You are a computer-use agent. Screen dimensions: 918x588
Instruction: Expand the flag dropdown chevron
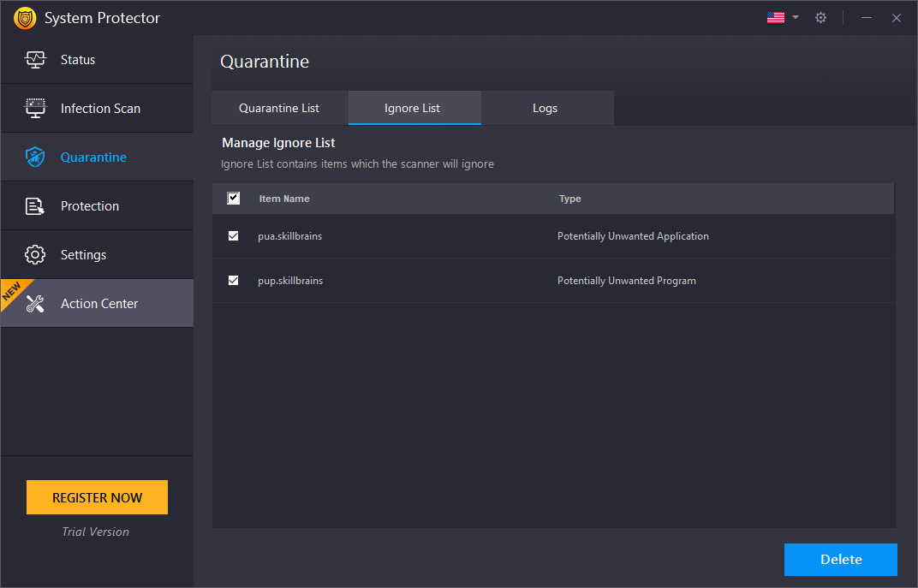795,16
